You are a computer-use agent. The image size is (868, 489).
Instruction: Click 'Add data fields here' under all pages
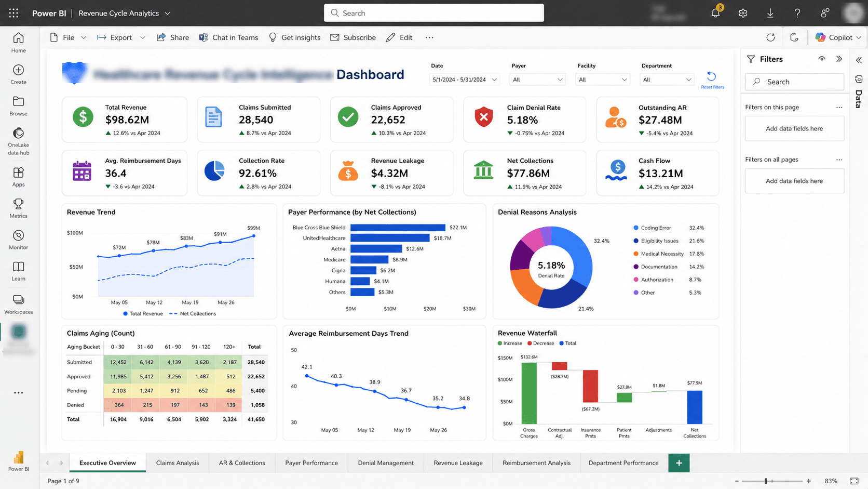coord(794,181)
